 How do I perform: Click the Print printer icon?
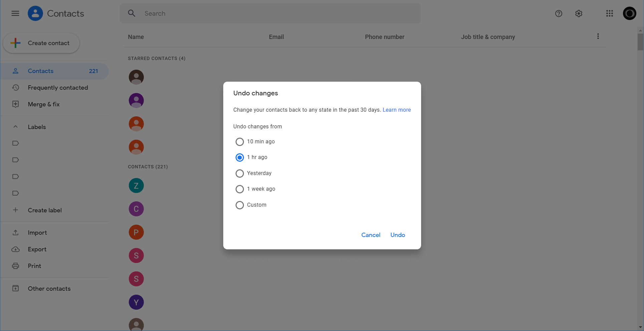click(16, 266)
